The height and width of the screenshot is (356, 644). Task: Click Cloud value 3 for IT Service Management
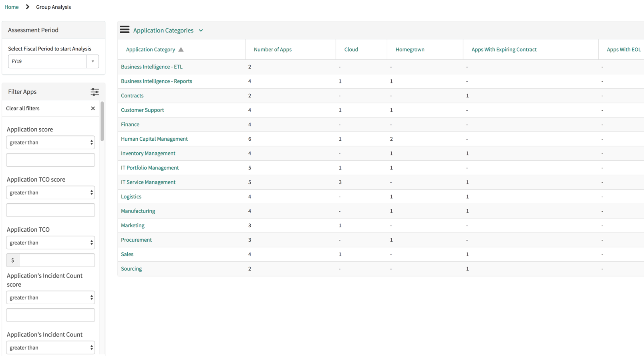pos(340,182)
